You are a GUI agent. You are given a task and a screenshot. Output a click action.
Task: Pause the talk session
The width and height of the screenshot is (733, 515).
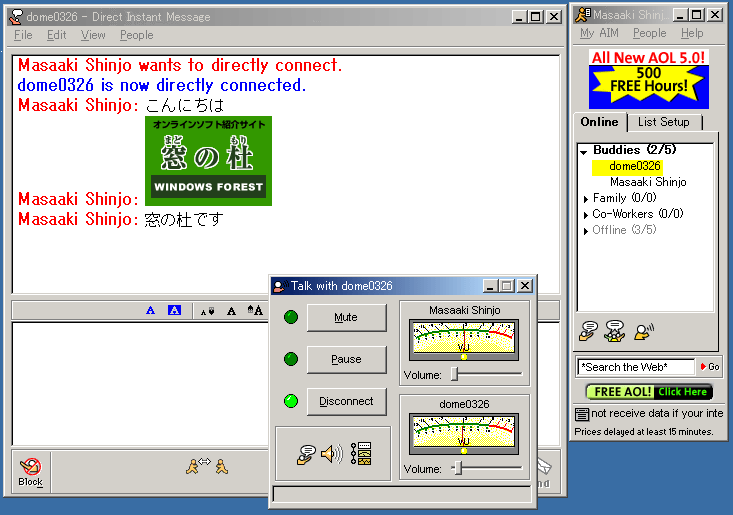[x=346, y=359]
